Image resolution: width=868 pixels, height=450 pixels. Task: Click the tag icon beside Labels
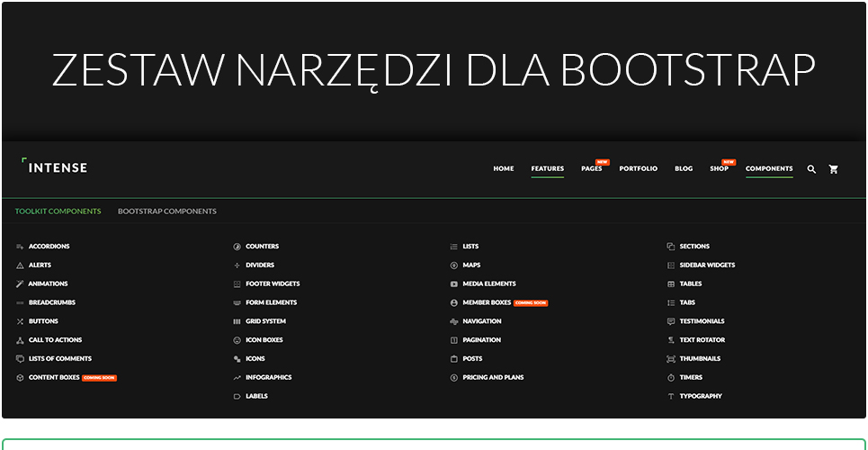pos(237,397)
